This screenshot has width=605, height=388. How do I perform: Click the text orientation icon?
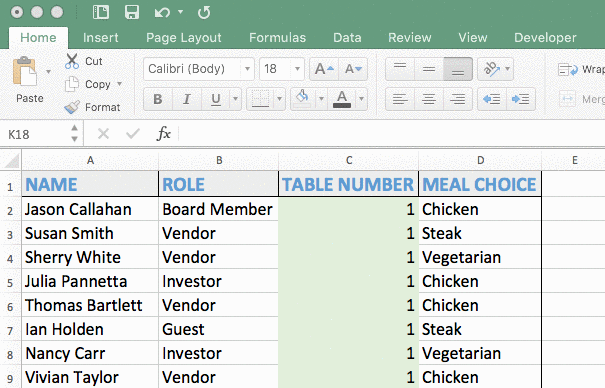pos(491,69)
